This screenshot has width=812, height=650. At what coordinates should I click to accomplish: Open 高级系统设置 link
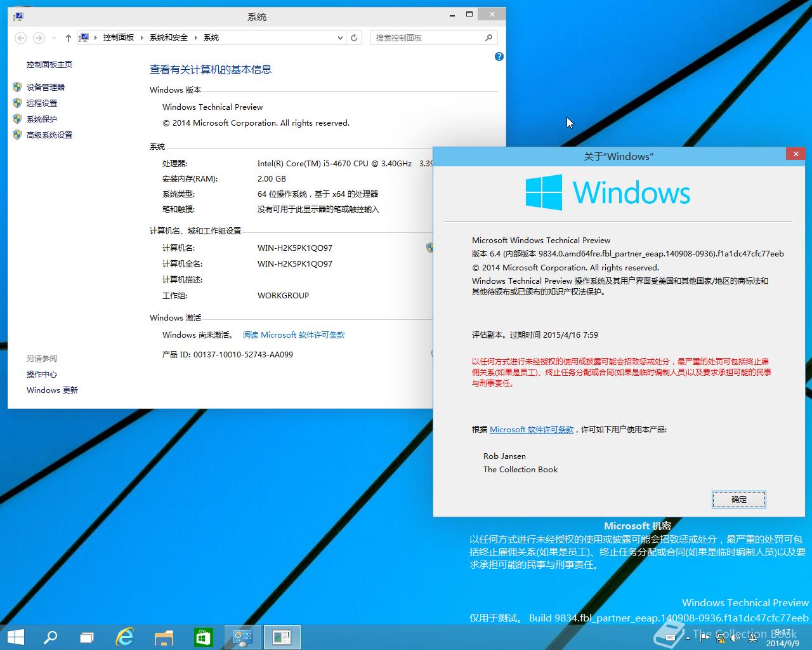[x=49, y=135]
